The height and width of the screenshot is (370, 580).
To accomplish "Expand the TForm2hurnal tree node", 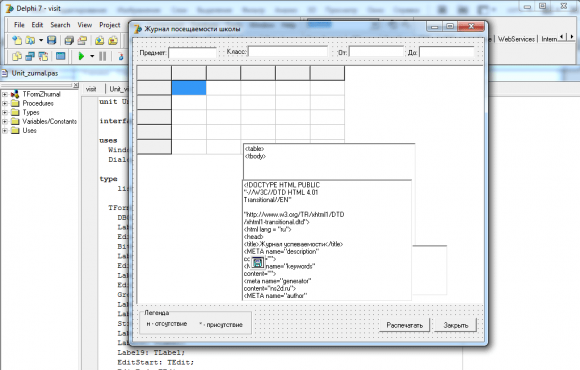I will [x=5, y=94].
